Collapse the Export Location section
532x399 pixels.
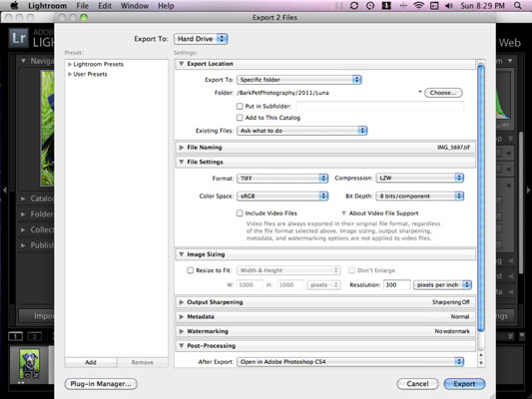(x=182, y=64)
